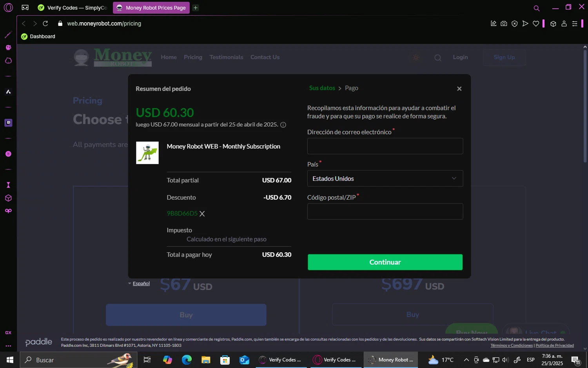Click the page vertical scrollbar

pos(585,106)
